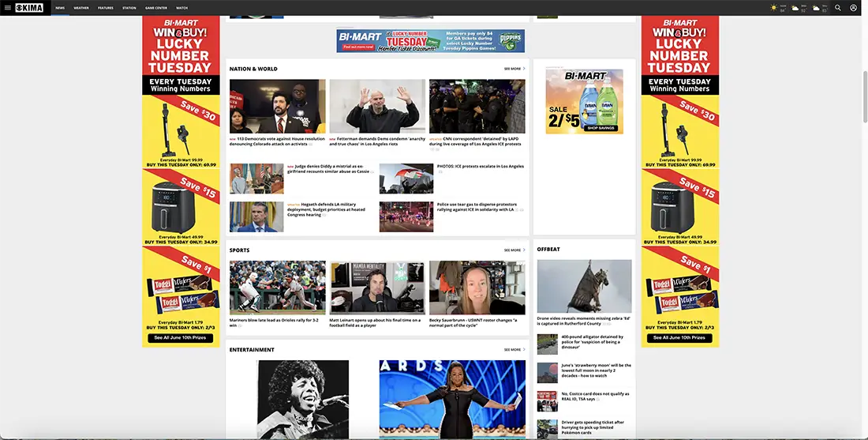868x440 pixels.
Task: Click the LAPD officers night thumbnail
Action: coord(477,107)
